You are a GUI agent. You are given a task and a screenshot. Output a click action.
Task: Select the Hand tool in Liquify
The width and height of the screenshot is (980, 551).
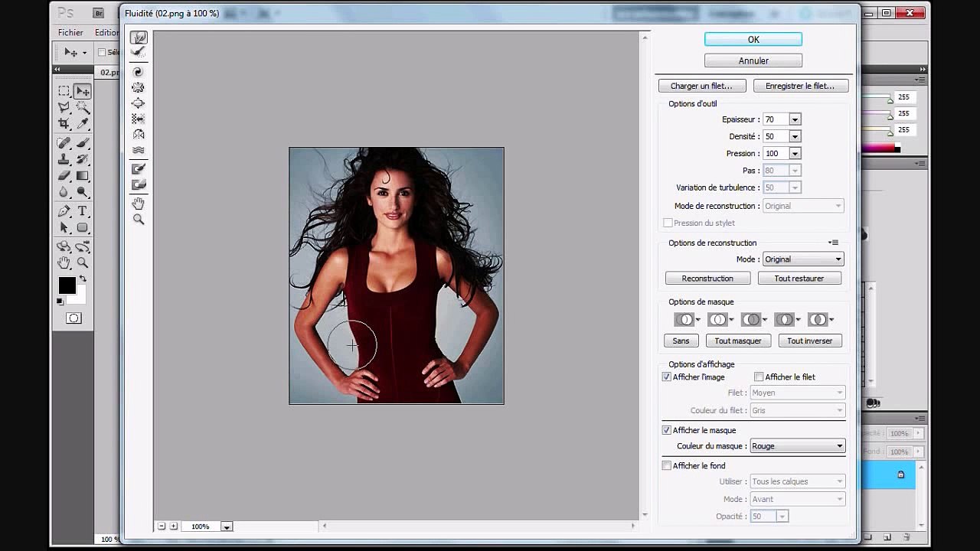click(x=139, y=204)
